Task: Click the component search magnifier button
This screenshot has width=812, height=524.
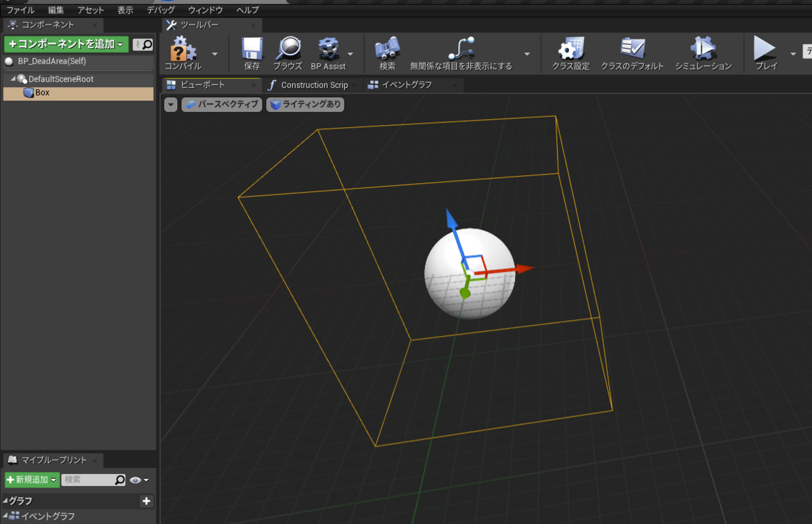Action: [x=147, y=45]
